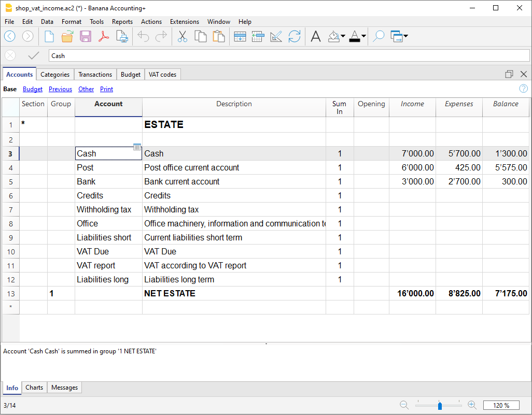Switch to the VAT codes tab
Viewport: 532px width, 415px height.
click(x=162, y=75)
